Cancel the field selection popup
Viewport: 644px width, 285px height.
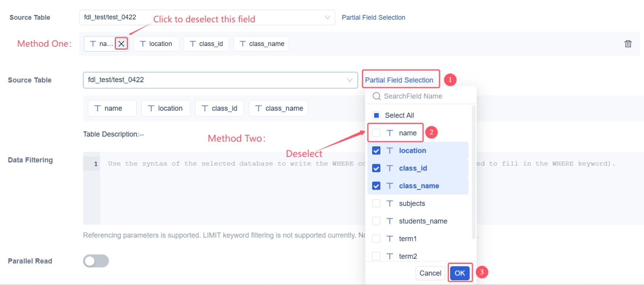coord(430,273)
